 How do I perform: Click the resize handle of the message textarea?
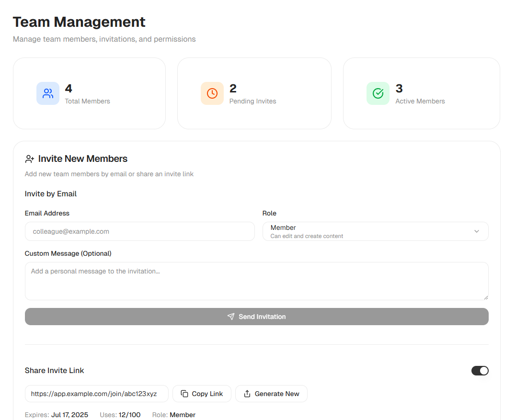(x=486, y=297)
